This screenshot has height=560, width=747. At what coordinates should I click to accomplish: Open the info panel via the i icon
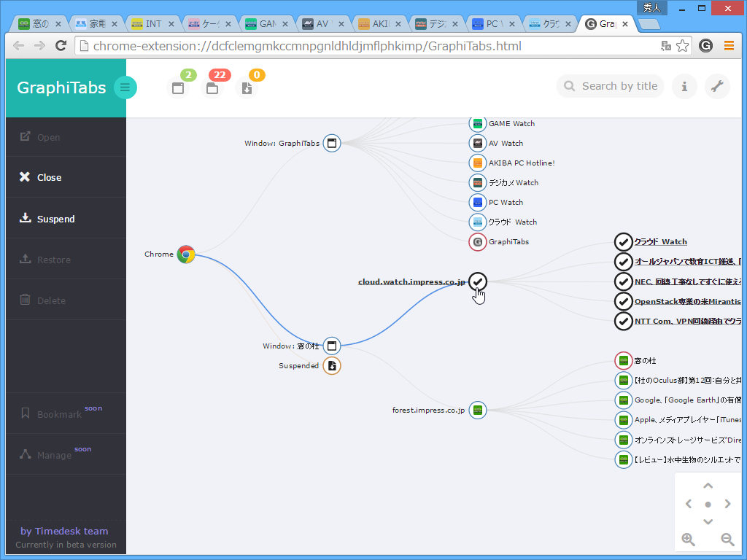pyautogui.click(x=684, y=86)
